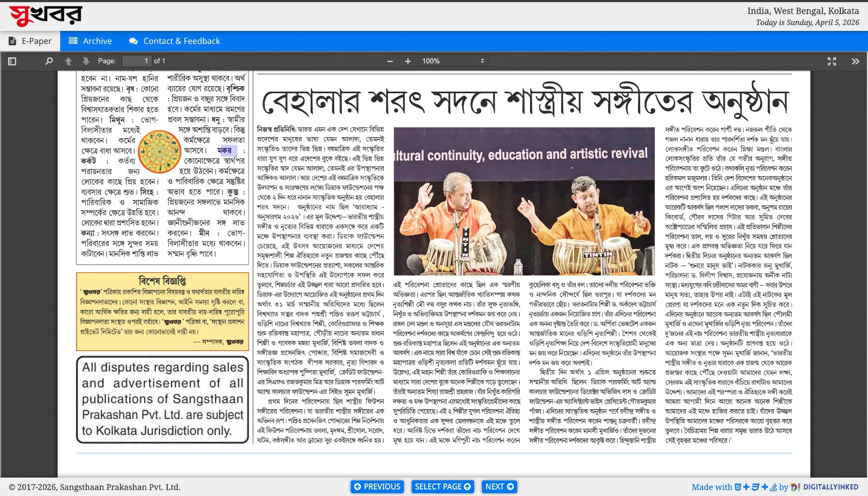Click the tabla performance photo

point(524,202)
